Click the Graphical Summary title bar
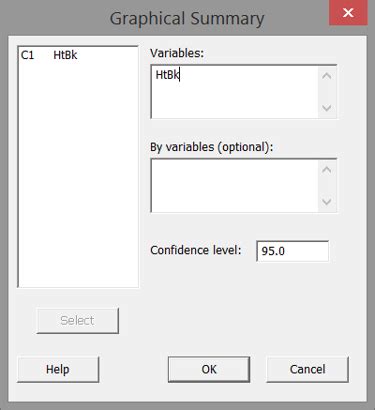The height and width of the screenshot is (410, 375). point(187,18)
